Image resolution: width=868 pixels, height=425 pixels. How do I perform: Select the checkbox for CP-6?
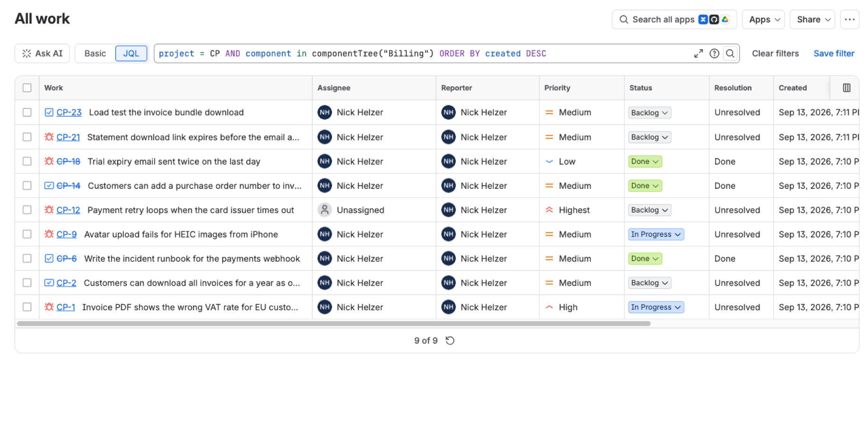pyautogui.click(x=27, y=258)
